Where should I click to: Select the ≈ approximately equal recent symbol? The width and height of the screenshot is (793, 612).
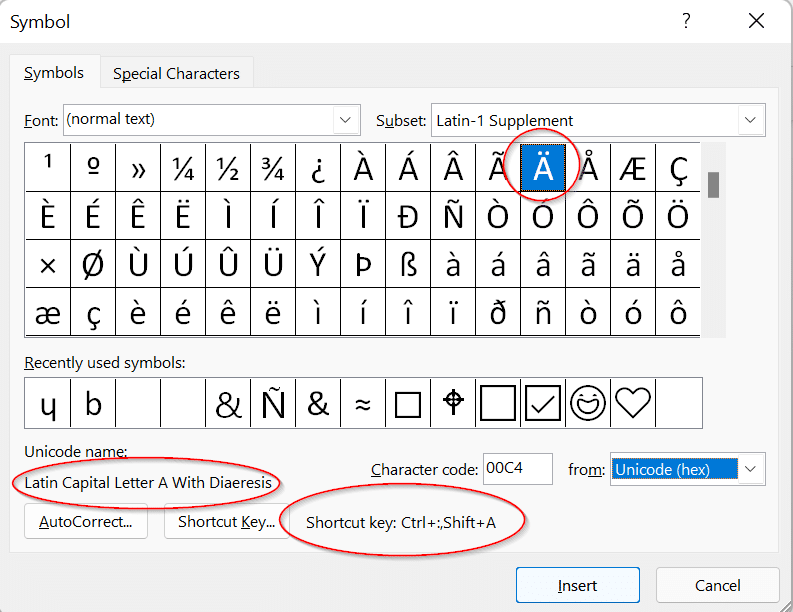[x=363, y=403]
